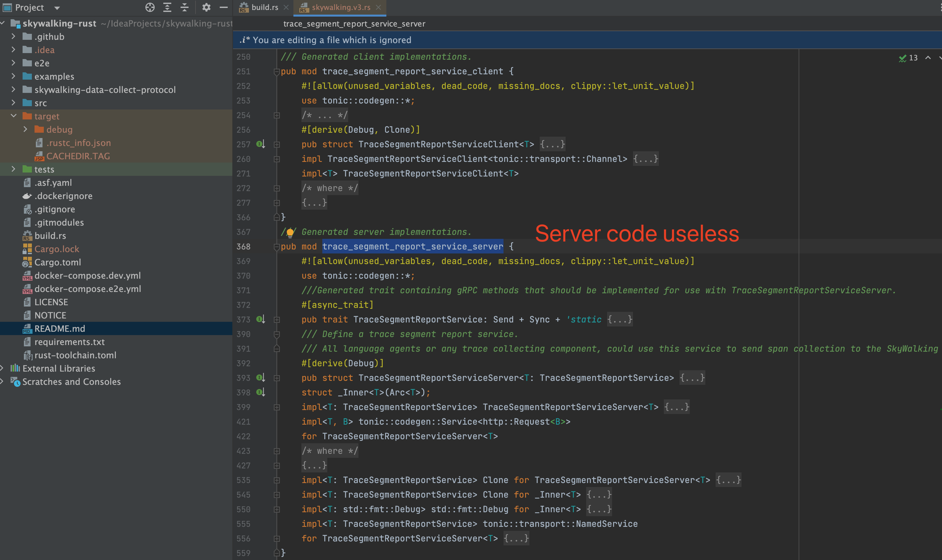Go to previous problem with up chevron
The width and height of the screenshot is (942, 560).
tap(928, 58)
